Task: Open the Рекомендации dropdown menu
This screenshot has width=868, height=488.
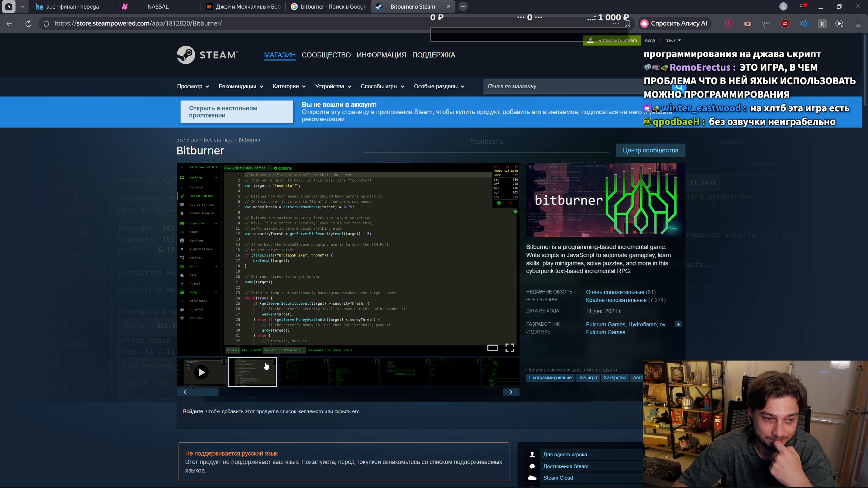Action: click(x=241, y=86)
